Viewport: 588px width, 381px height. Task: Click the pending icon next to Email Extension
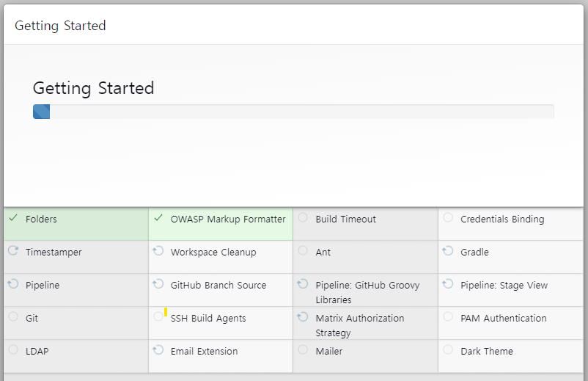pos(158,349)
